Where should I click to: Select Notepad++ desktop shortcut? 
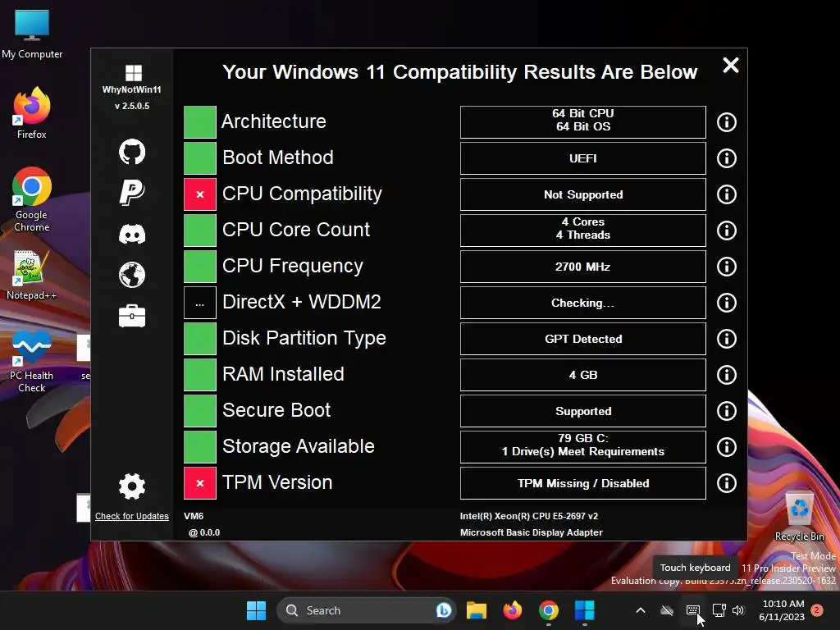point(32,276)
